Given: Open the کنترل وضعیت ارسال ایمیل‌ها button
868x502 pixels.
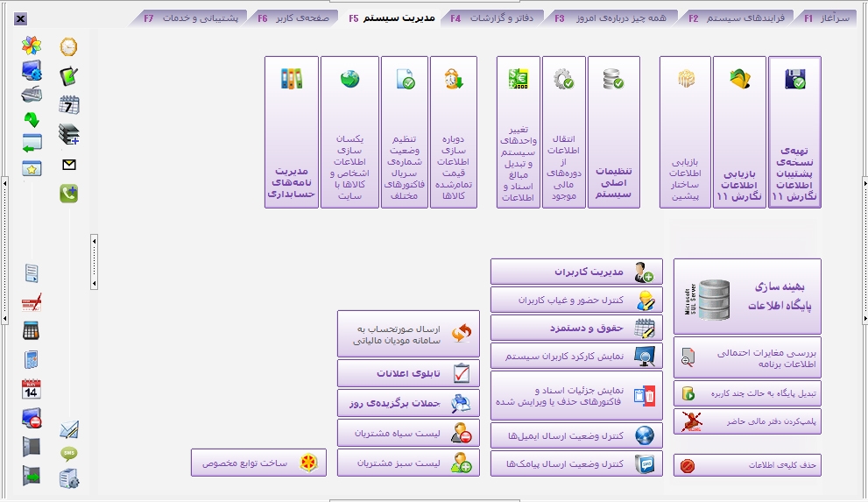Looking at the screenshot, I should [576, 435].
